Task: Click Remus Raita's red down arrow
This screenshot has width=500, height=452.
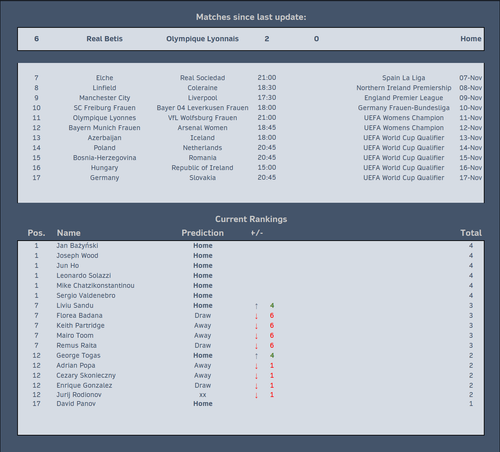Action: click(x=256, y=346)
